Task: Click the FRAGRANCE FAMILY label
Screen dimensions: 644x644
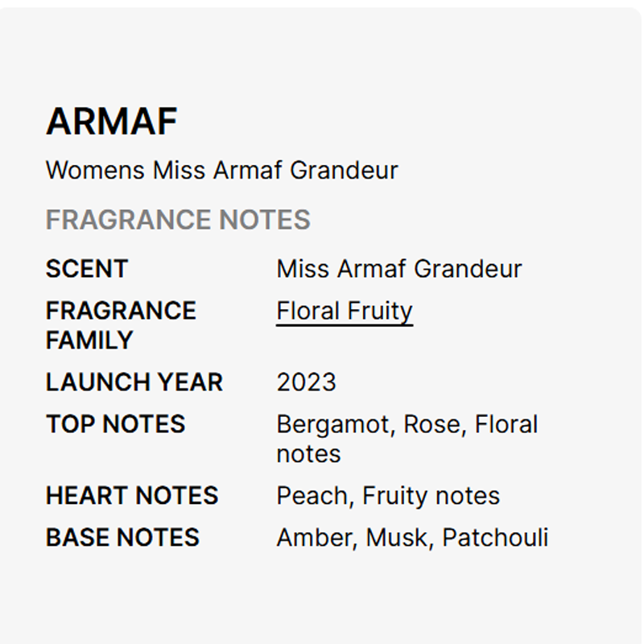Action: coord(121,325)
